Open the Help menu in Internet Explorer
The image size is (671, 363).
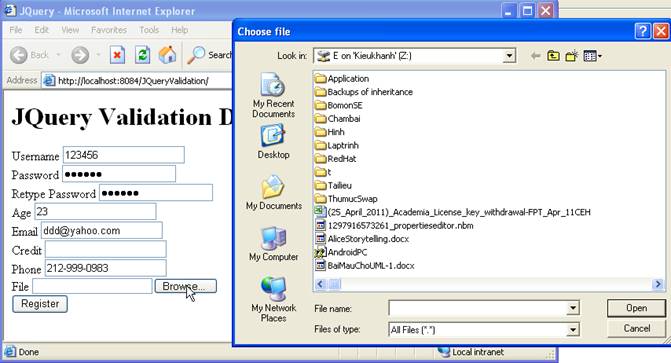[x=180, y=30]
